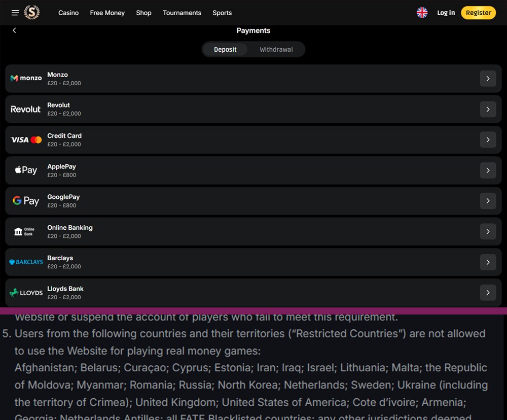Click the Monzo logo

26,78
